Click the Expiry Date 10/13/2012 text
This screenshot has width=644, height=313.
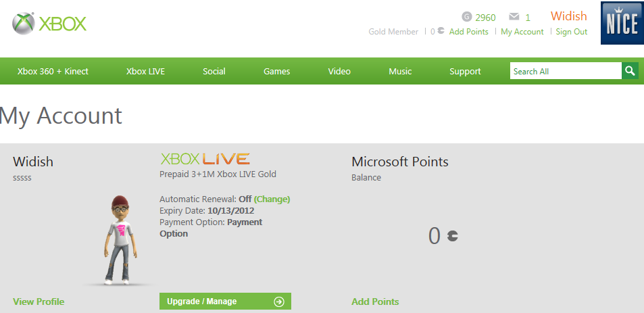pos(207,211)
